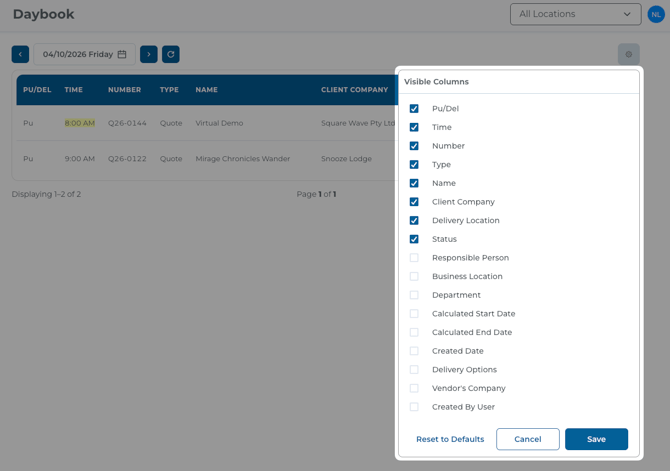The width and height of the screenshot is (670, 471).
Task: Click the Pu cell in Q26-0122 row
Action: 28,159
